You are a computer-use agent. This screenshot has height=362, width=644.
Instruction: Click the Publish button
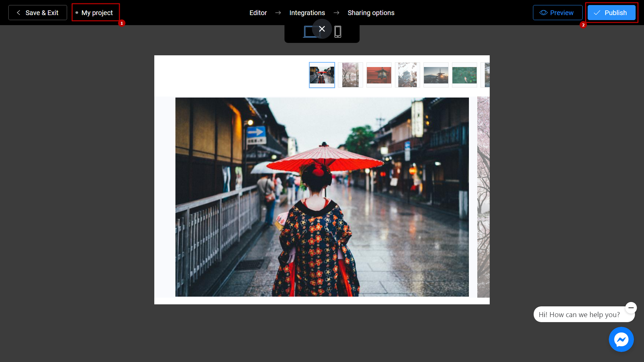pyautogui.click(x=612, y=12)
